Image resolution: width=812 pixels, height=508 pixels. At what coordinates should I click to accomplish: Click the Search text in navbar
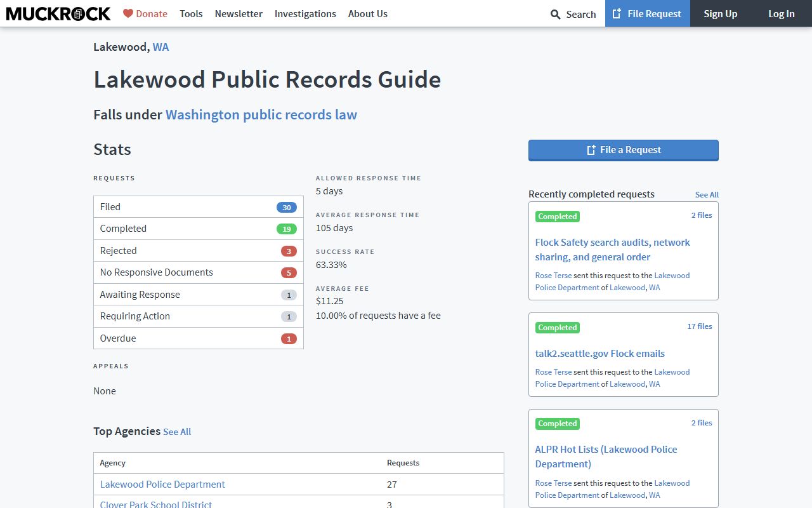(x=581, y=14)
